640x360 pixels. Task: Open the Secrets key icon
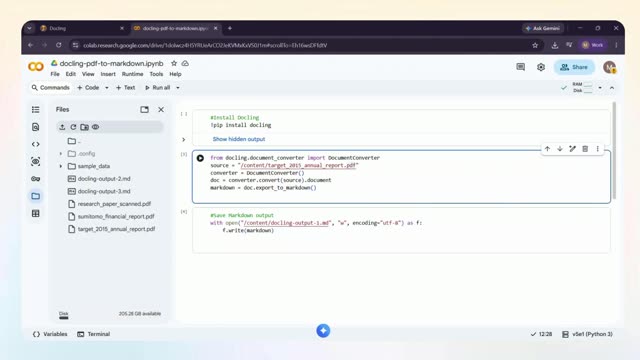tap(36, 179)
